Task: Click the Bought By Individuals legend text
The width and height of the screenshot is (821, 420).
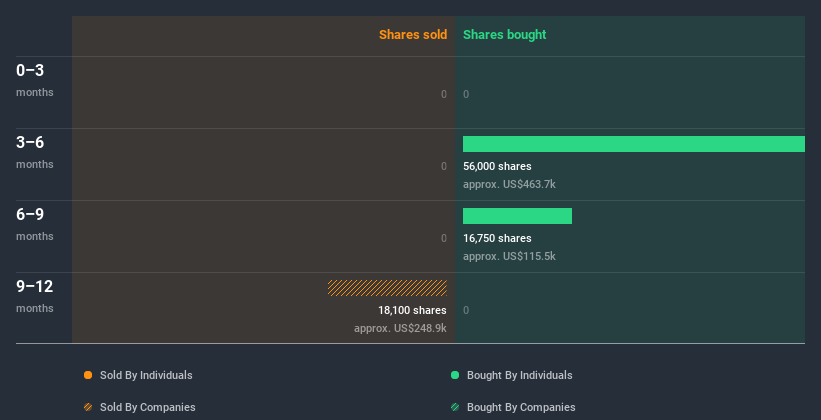Action: point(519,375)
